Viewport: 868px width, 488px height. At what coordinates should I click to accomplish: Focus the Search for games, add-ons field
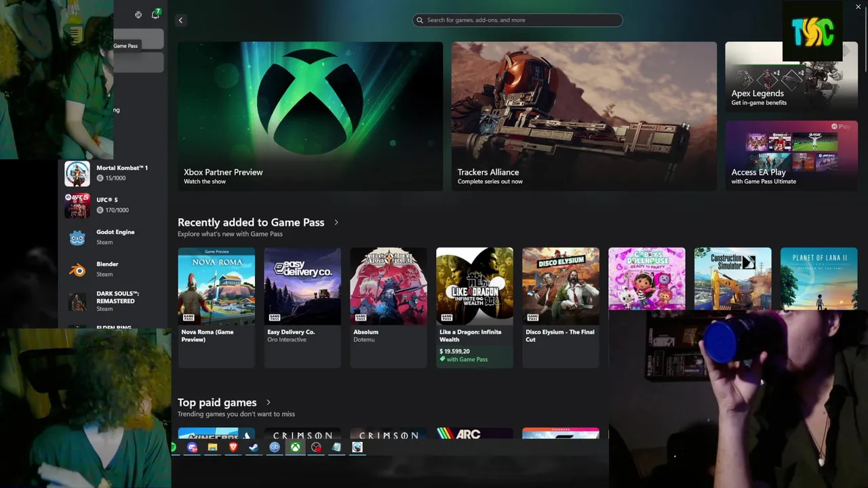tap(517, 20)
